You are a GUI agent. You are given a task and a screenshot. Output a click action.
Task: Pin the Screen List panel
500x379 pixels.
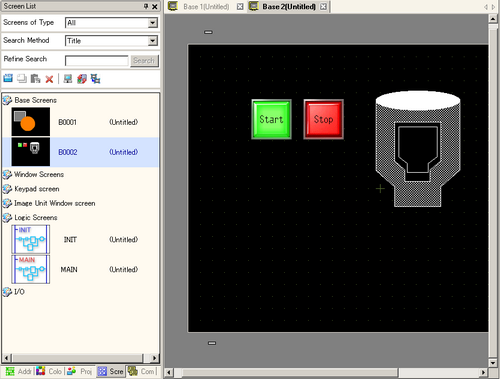[146, 6]
